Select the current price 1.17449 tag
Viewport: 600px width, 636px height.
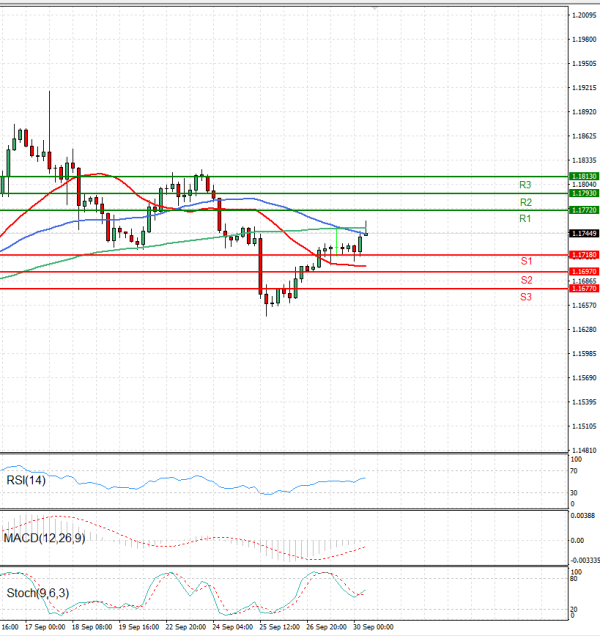pyautogui.click(x=584, y=233)
